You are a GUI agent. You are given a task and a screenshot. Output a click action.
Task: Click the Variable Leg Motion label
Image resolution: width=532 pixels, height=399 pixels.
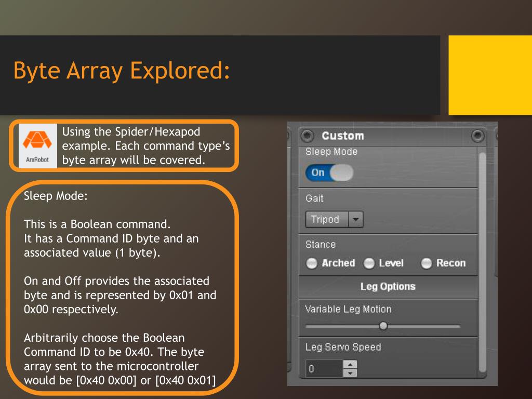click(348, 309)
